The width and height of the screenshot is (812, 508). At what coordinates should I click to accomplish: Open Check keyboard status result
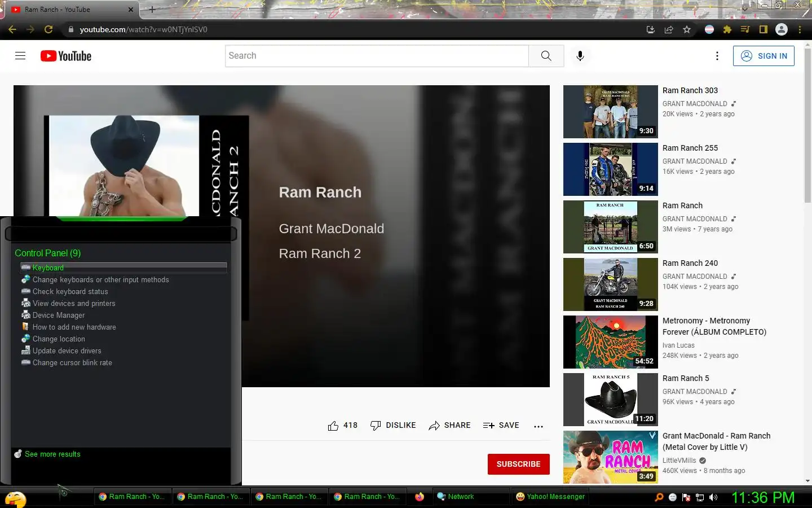(70, 292)
